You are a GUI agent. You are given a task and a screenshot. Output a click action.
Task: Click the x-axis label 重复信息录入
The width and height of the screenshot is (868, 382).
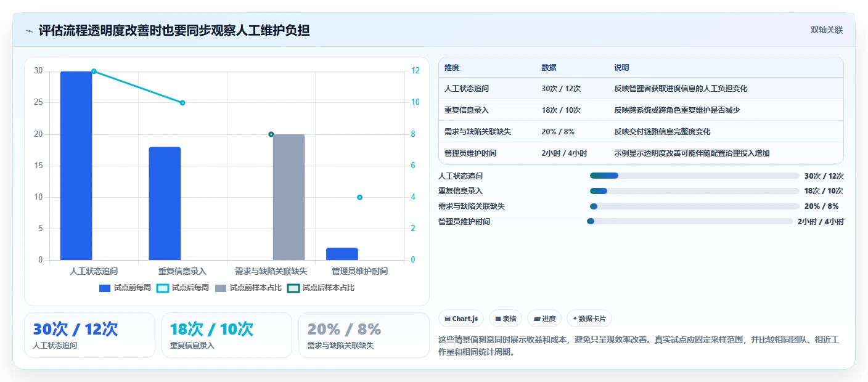pyautogui.click(x=182, y=271)
